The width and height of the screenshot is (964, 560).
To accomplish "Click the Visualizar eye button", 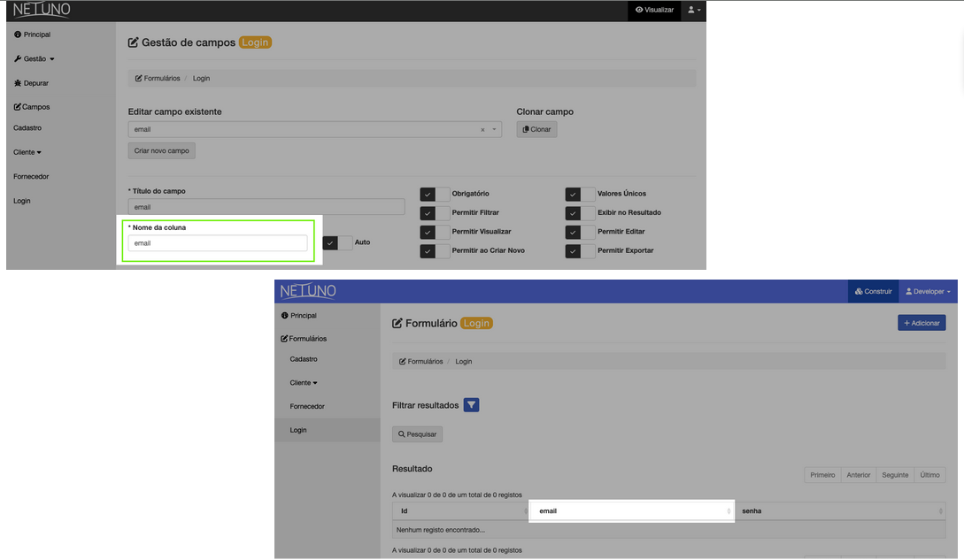I will (654, 10).
